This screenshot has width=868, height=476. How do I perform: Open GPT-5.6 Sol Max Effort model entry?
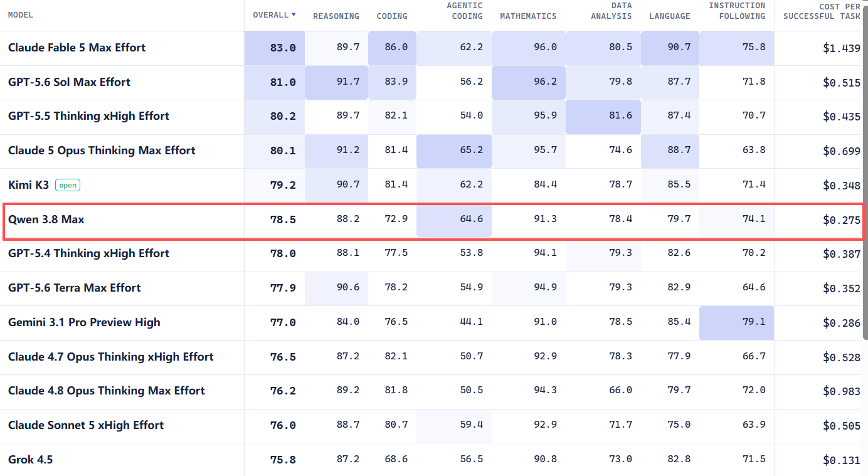coord(69,82)
